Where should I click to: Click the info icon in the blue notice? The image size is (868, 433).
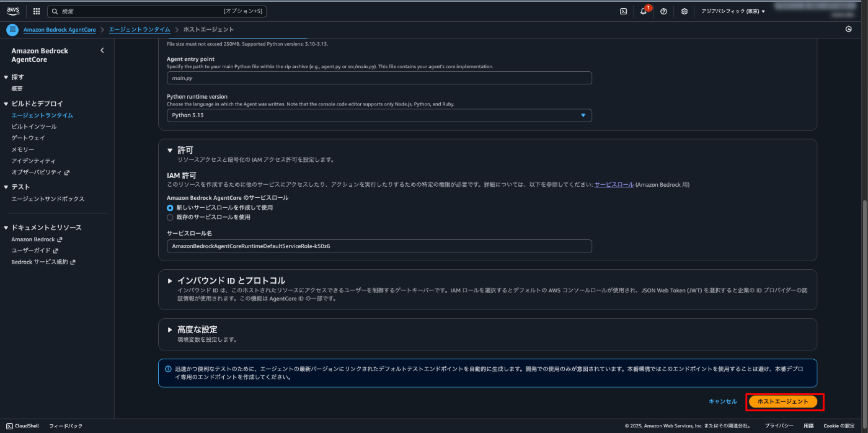coord(168,369)
